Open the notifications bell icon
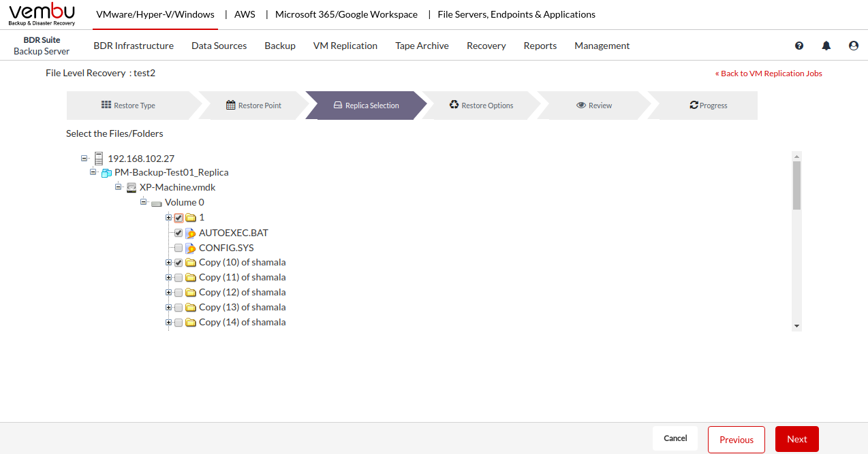The width and height of the screenshot is (868, 454). [826, 46]
